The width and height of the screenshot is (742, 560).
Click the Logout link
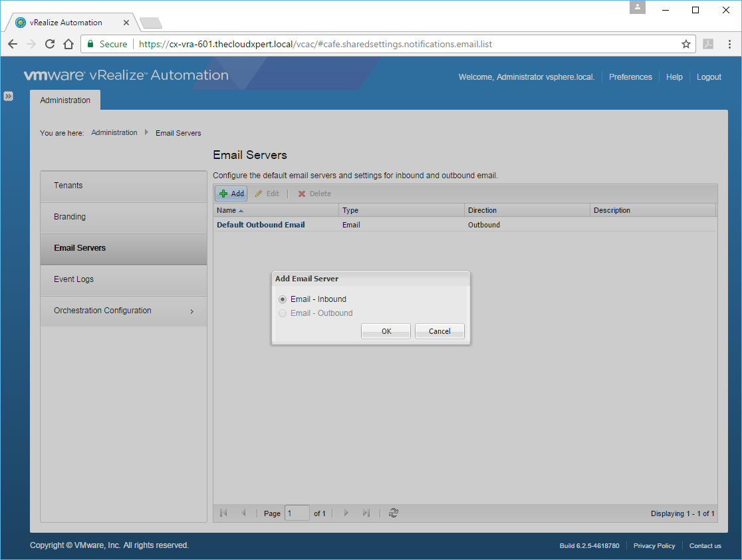point(709,77)
